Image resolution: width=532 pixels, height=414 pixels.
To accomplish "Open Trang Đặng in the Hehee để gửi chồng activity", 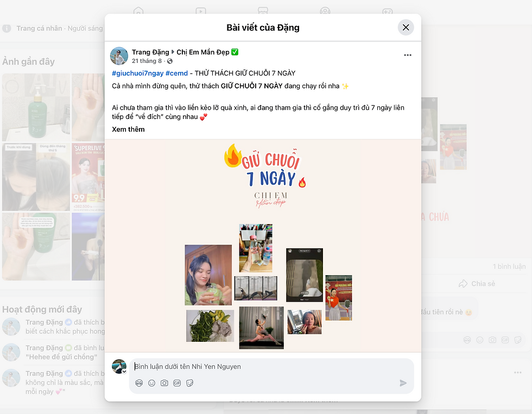I will (44, 348).
